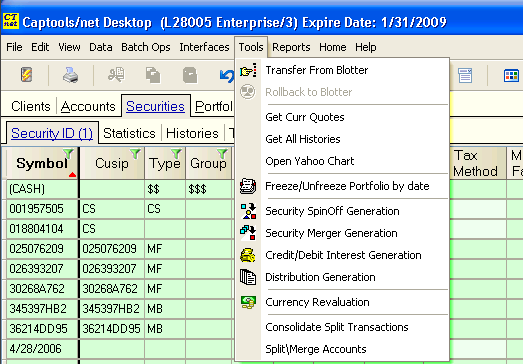Viewport: 523px width, 364px height.
Task: Click the Security SpinOff Generation icon
Action: 248,211
